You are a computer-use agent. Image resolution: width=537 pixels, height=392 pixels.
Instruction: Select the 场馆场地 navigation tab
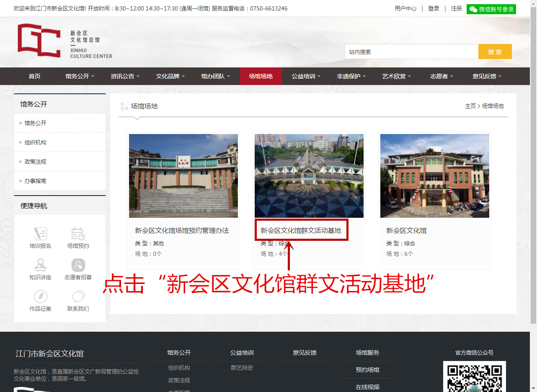point(261,76)
